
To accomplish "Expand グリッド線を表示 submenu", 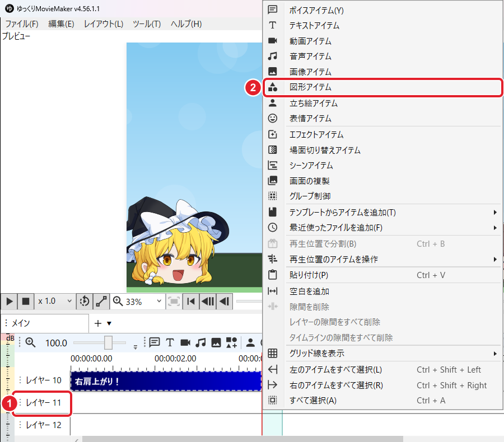I will tap(382, 354).
